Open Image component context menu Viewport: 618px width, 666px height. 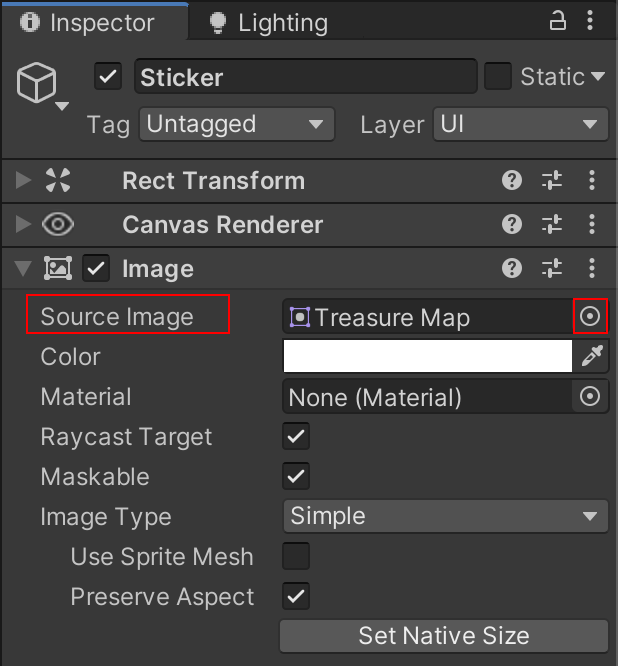(592, 269)
